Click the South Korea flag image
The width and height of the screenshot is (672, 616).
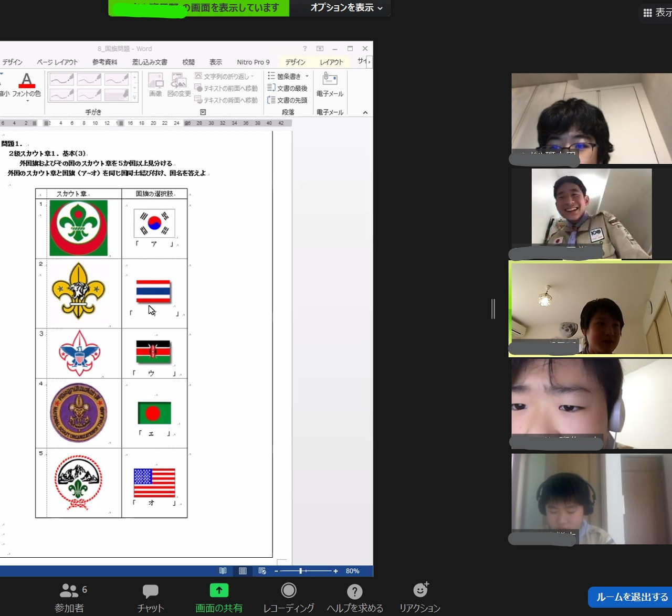pyautogui.click(x=154, y=223)
